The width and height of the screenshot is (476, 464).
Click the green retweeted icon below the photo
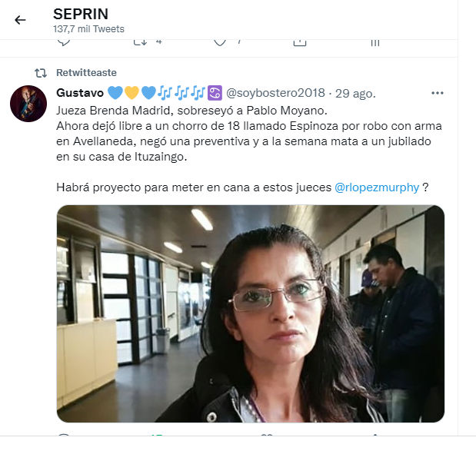157,435
